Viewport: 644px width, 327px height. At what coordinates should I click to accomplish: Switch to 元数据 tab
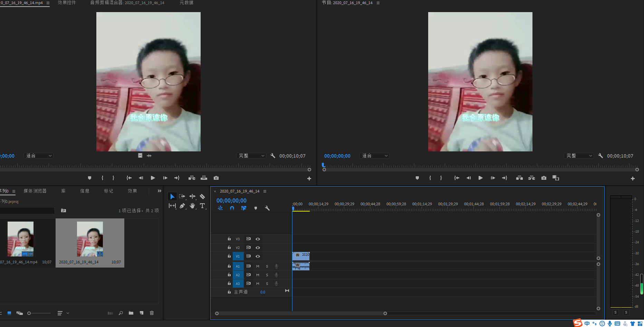point(186,3)
